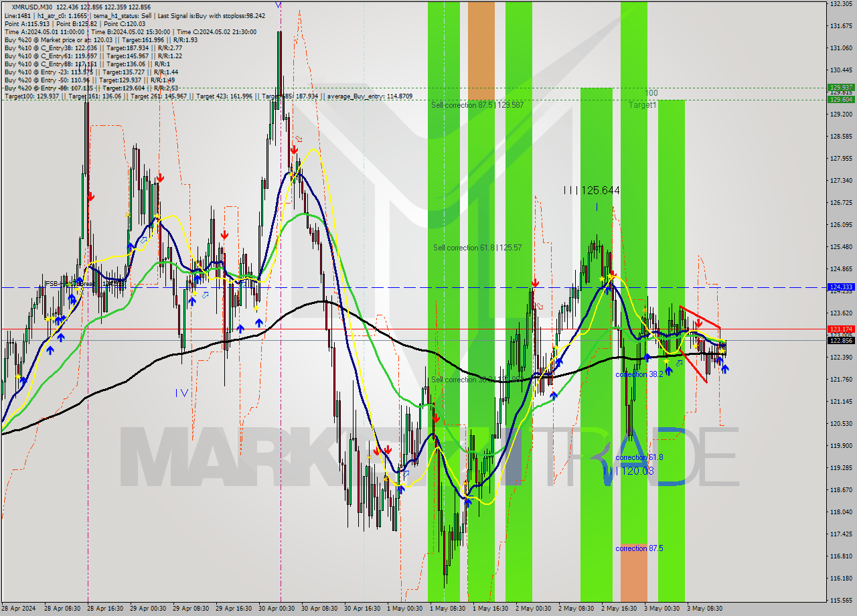Click the 'Target1' label
Viewport: 857px width, 616px height.
(643, 105)
